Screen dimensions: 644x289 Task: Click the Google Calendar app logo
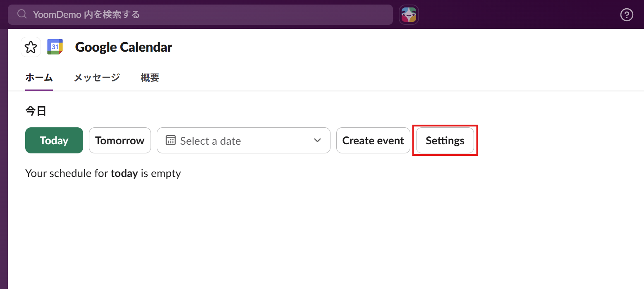click(55, 47)
